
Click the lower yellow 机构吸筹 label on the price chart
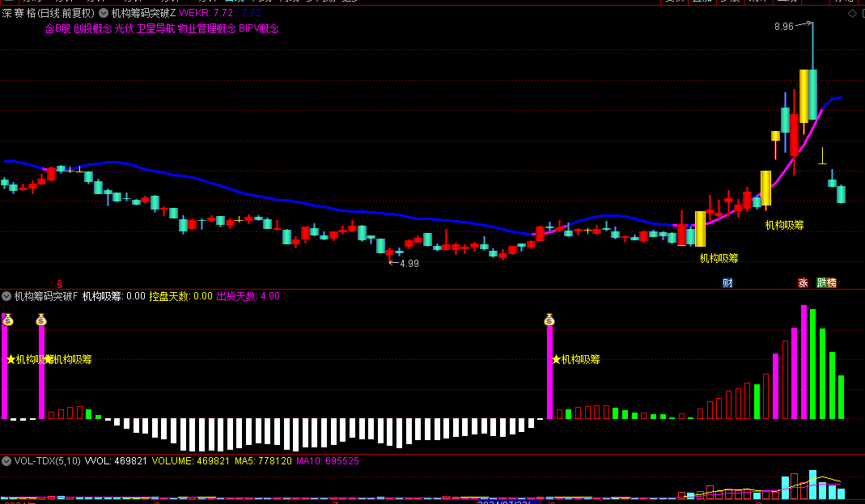point(719,258)
